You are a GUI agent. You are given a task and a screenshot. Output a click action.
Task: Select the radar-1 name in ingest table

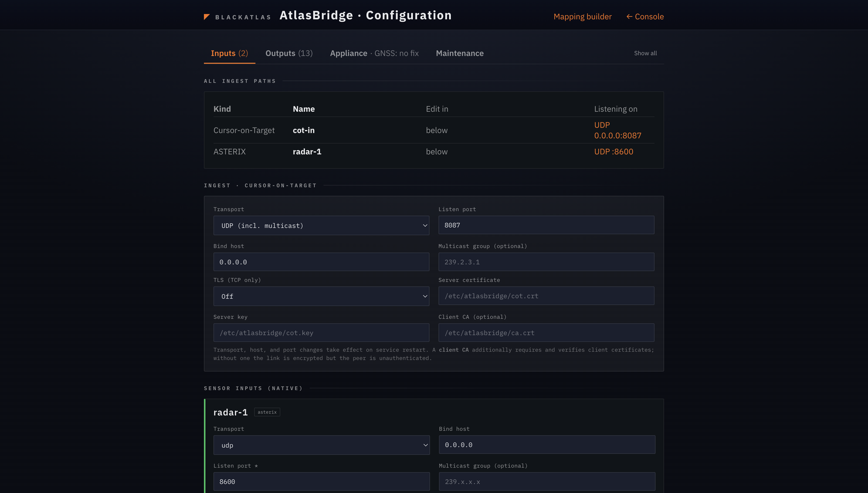[x=307, y=152]
